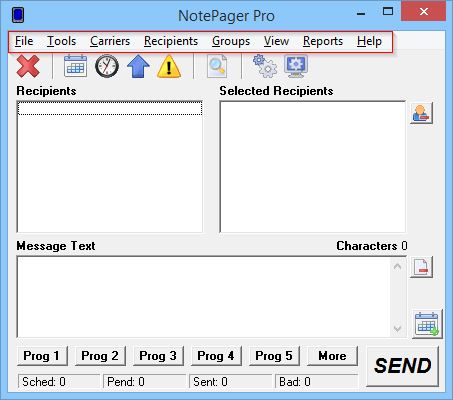Open the Help menu
This screenshot has width=453, height=400.
click(x=369, y=41)
